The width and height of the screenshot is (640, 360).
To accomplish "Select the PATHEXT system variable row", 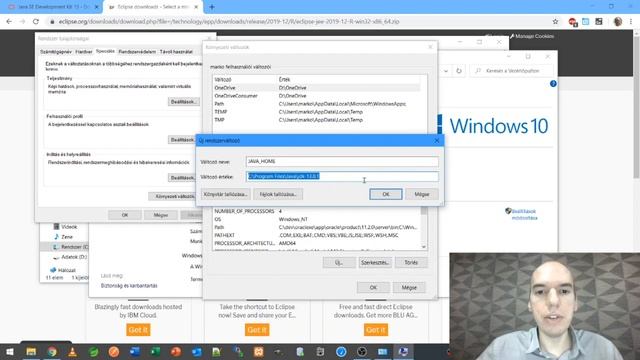I will click(x=316, y=236).
